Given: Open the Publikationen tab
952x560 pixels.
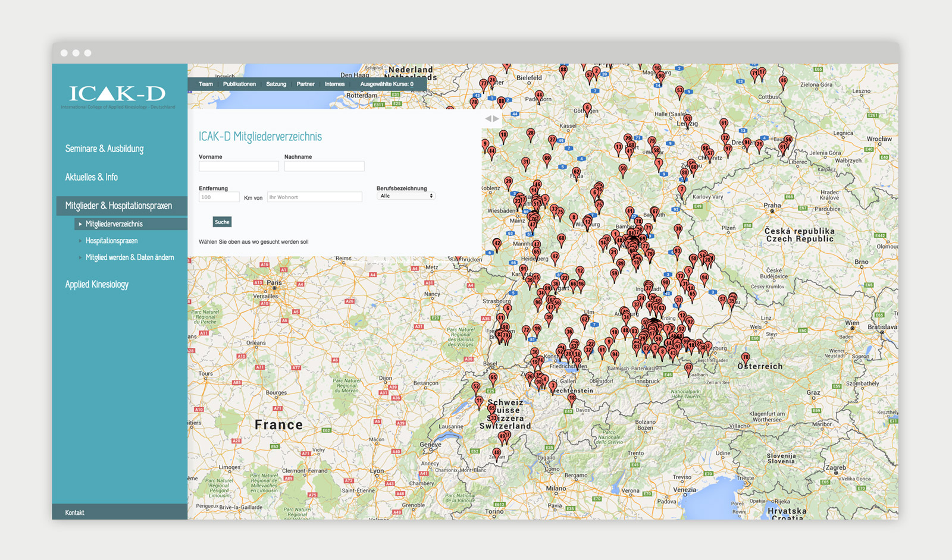Looking at the screenshot, I should [x=240, y=84].
